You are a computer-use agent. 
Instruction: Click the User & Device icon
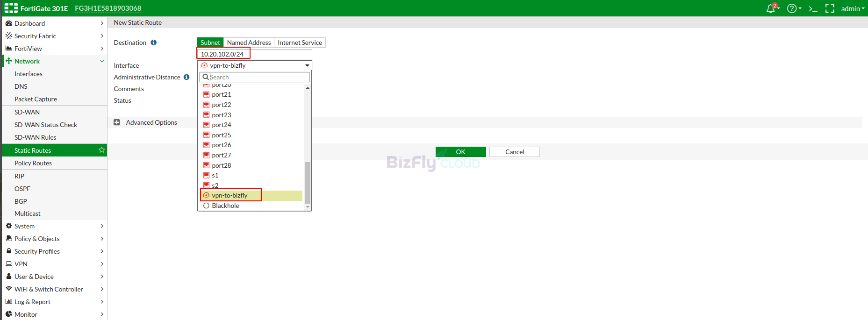(8, 276)
